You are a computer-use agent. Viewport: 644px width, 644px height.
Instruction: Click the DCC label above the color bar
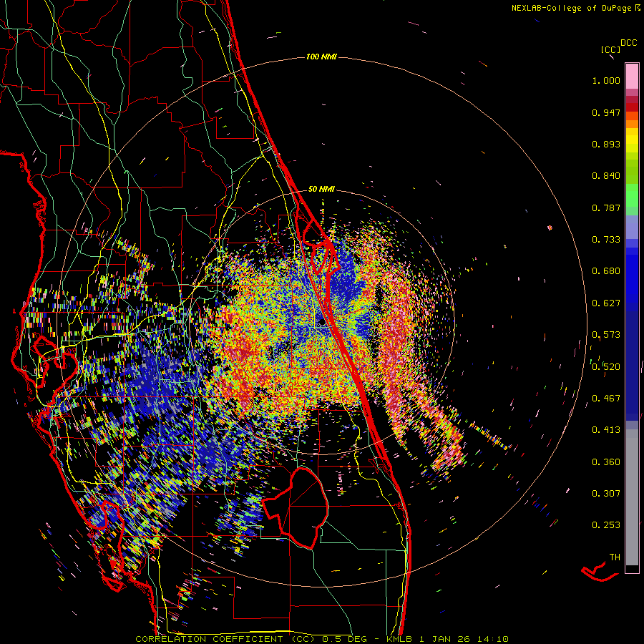[x=628, y=43]
